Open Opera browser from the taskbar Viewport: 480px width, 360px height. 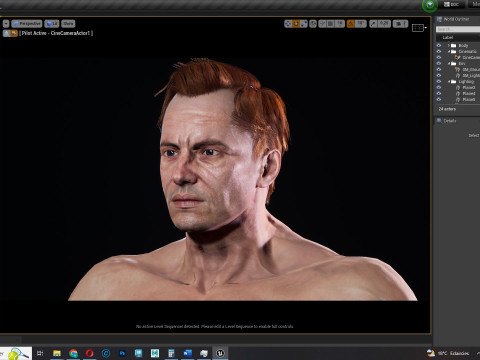click(x=89, y=353)
